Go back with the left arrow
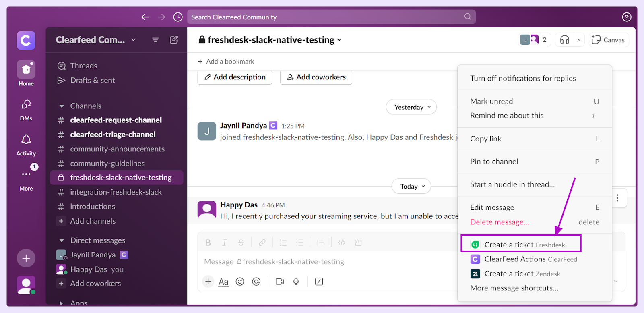 coord(145,17)
